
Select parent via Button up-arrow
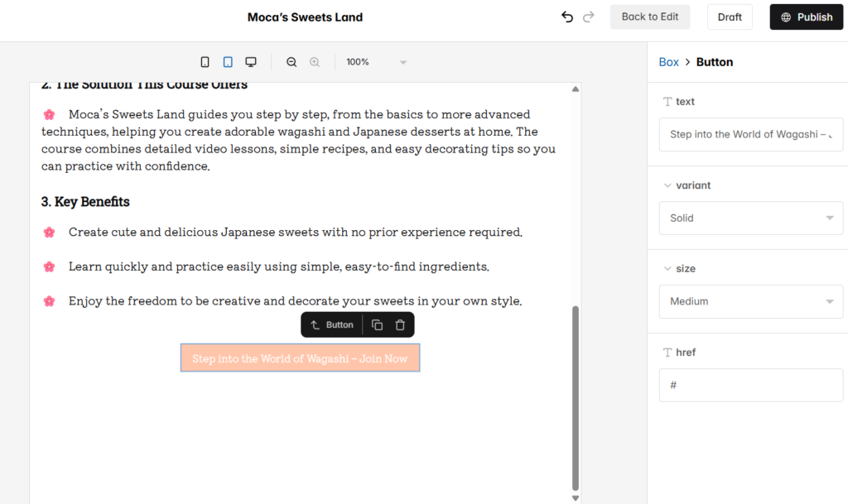[316, 325]
